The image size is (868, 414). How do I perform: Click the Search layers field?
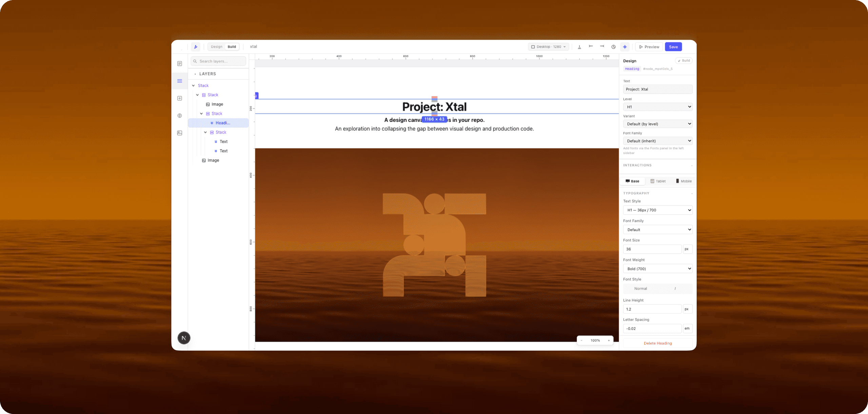point(218,61)
